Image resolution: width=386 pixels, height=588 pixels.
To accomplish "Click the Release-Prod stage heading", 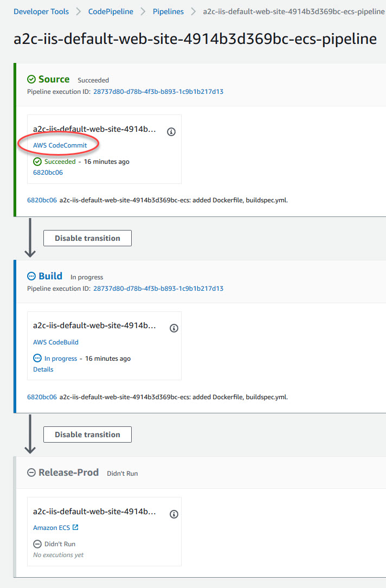I will (x=69, y=472).
